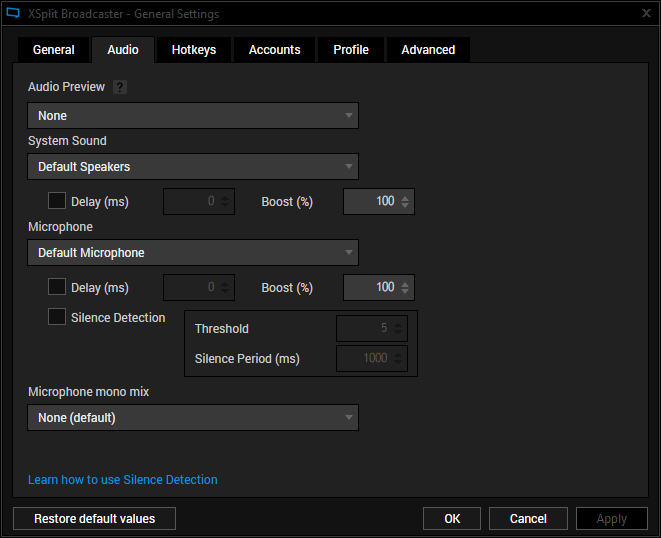Image resolution: width=661 pixels, height=538 pixels.
Task: Open the Audio Preview dropdown
Action: click(x=193, y=116)
